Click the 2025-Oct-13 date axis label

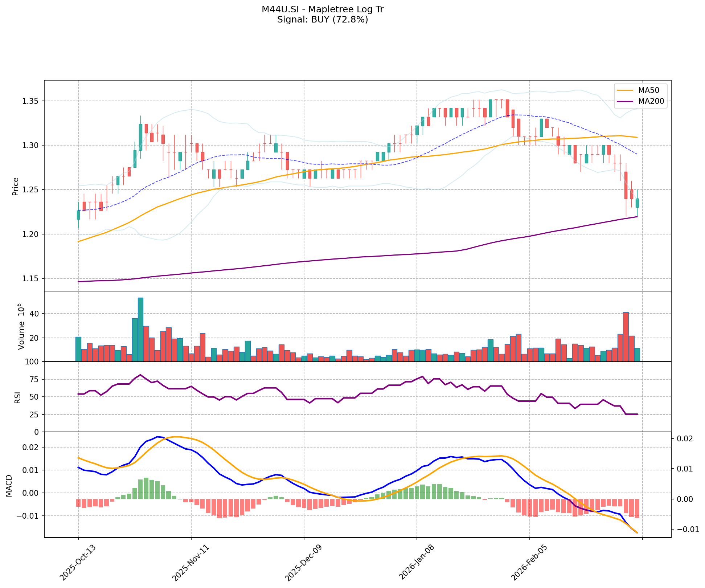pos(77,563)
